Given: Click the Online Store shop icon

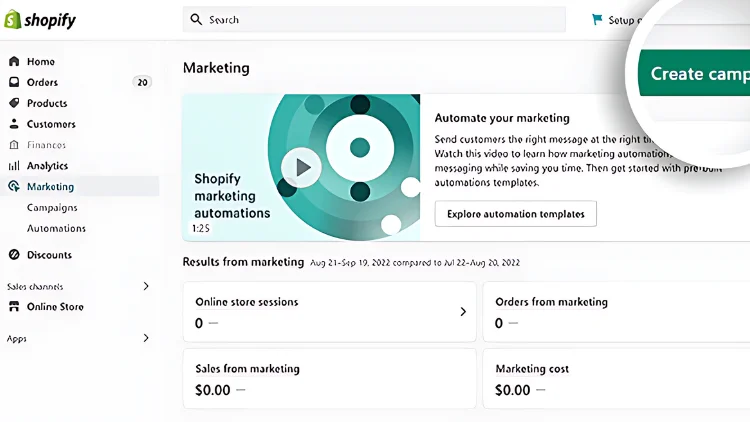Looking at the screenshot, I should tap(14, 306).
